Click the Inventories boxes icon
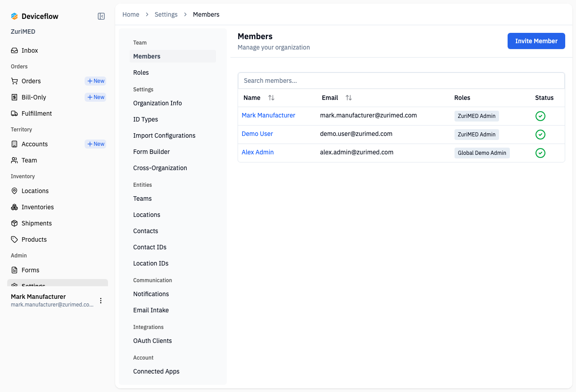 (x=14, y=207)
